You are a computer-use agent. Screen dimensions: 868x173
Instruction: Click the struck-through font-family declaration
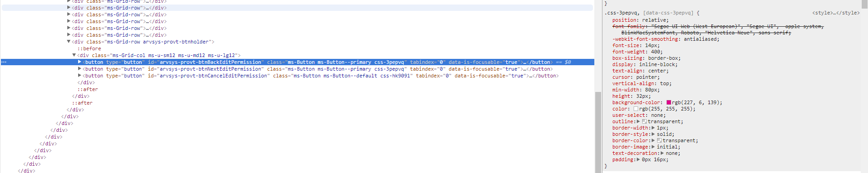coord(718,29)
